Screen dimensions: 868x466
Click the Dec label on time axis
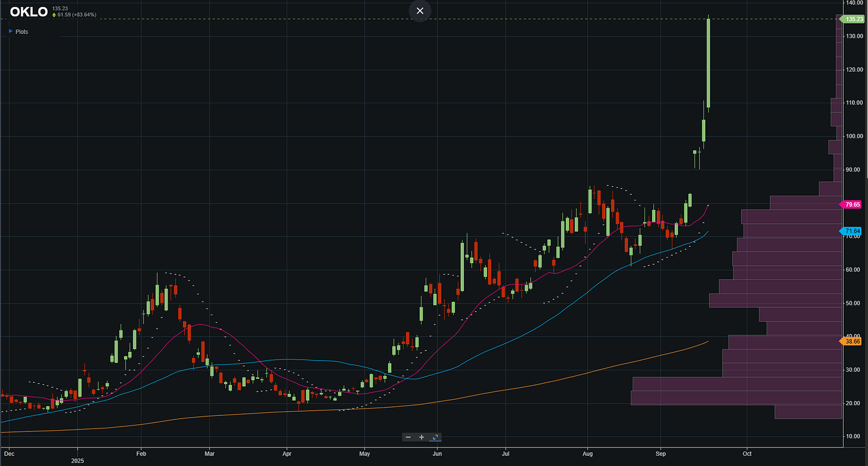(9, 453)
